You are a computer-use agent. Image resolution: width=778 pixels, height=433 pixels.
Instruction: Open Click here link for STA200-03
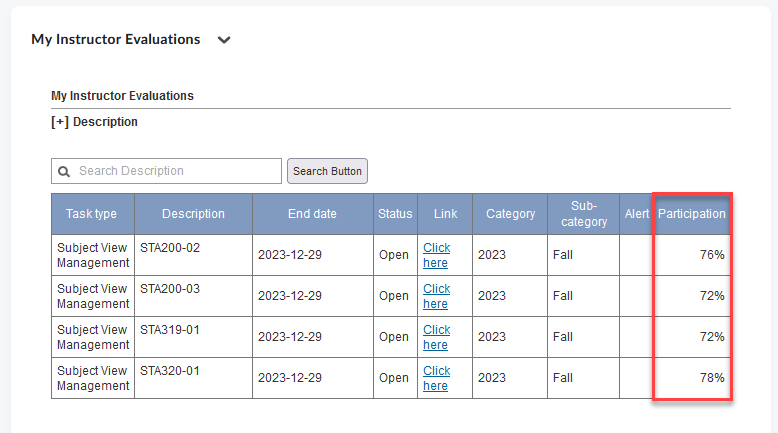point(437,296)
